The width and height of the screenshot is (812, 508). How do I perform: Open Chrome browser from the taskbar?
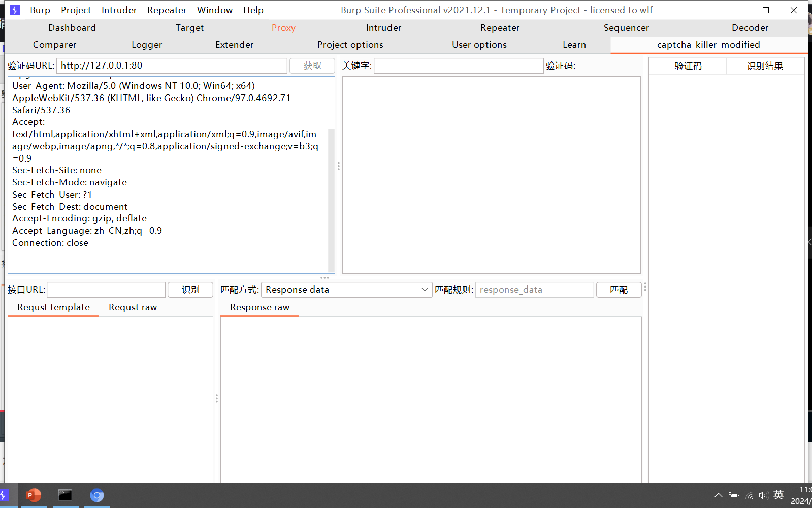[x=96, y=495]
